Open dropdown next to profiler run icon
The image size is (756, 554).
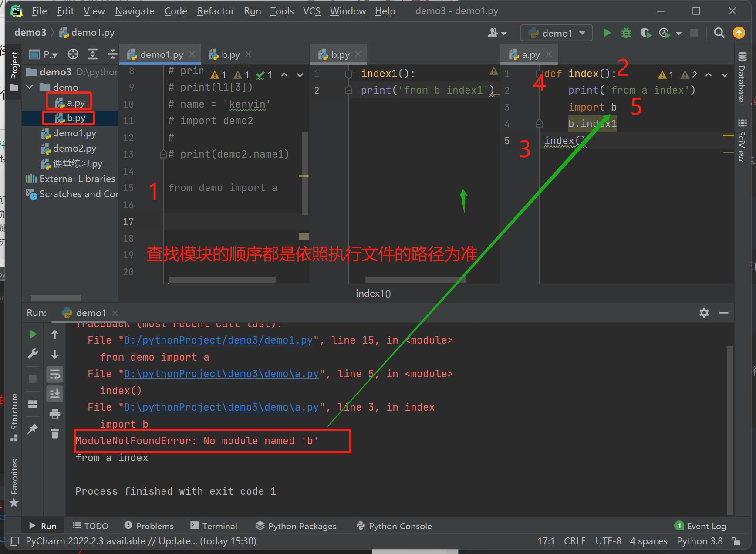coord(678,34)
